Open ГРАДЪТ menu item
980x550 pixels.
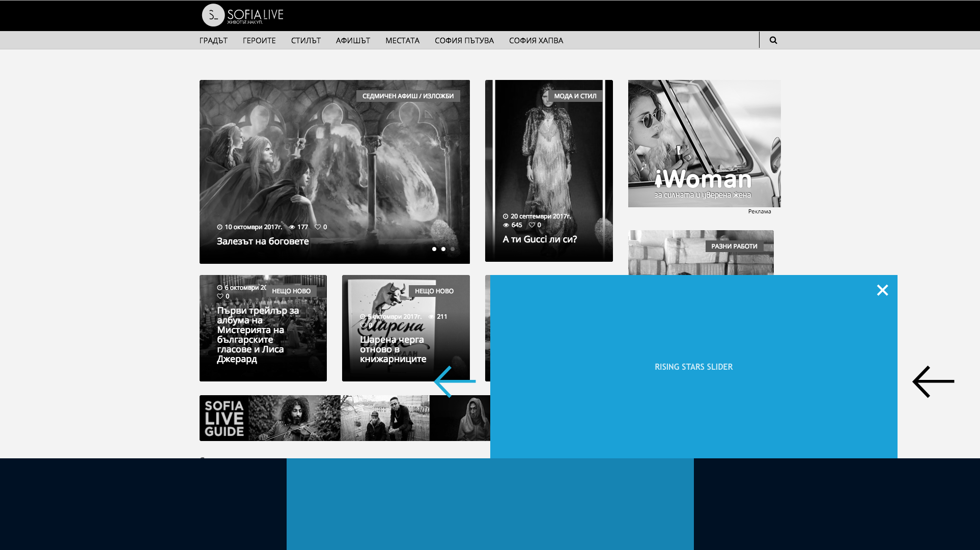coord(213,41)
